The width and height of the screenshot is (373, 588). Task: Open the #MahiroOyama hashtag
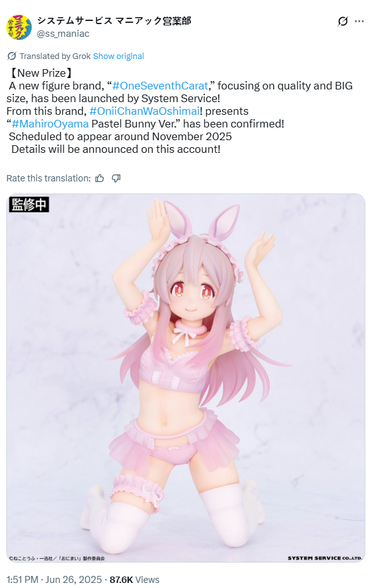[50, 124]
